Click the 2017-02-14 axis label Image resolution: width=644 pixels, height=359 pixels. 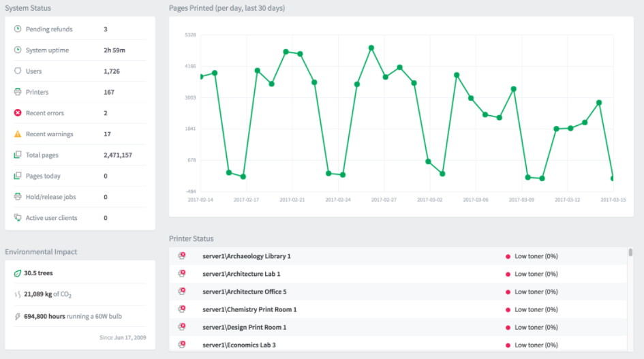click(x=200, y=200)
